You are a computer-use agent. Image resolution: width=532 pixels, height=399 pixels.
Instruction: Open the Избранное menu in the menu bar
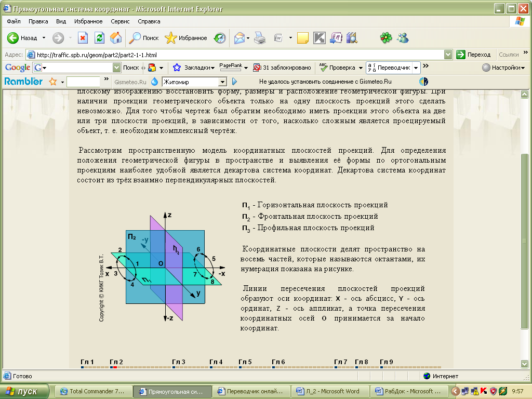tap(88, 22)
